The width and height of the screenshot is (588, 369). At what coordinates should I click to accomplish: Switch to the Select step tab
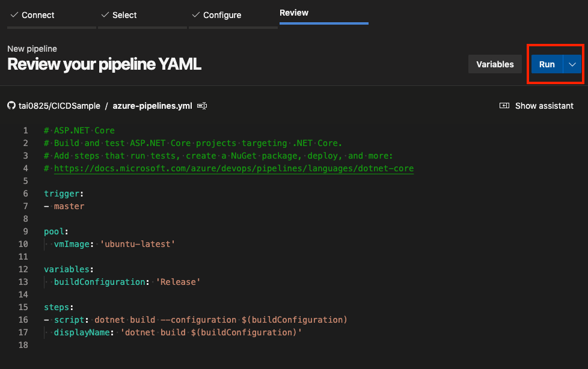tap(124, 15)
